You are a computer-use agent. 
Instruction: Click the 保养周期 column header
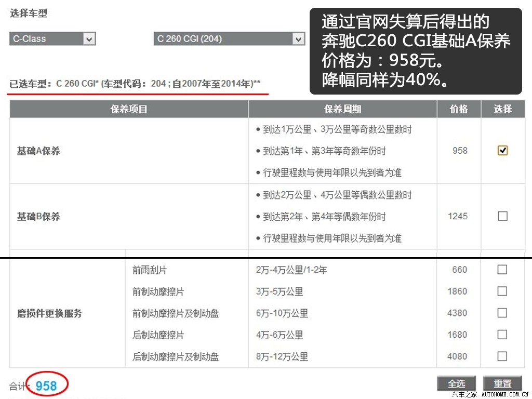tap(343, 109)
